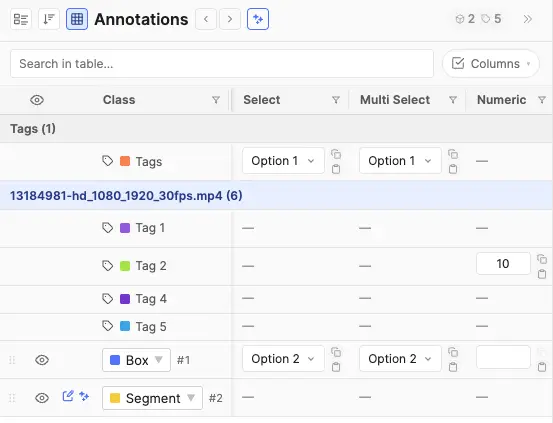This screenshot has height=423, width=553.
Task: Open the sort order icon
Action: (49, 19)
